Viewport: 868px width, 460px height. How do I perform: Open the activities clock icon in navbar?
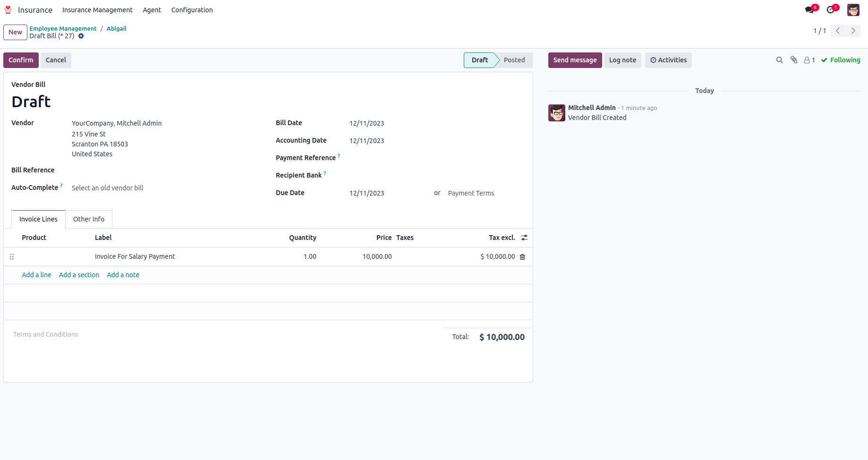click(831, 10)
